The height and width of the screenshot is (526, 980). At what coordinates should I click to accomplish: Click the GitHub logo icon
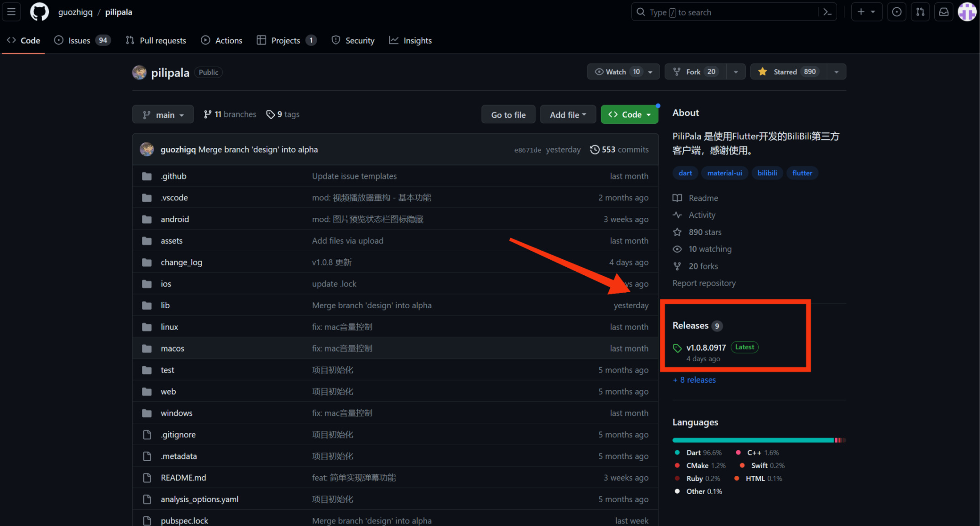pyautogui.click(x=39, y=12)
